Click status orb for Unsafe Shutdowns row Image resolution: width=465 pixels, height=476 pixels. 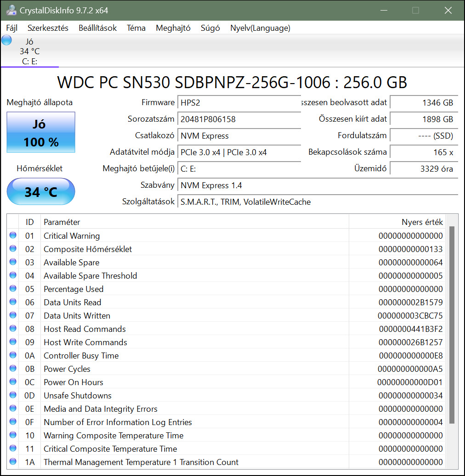13,395
